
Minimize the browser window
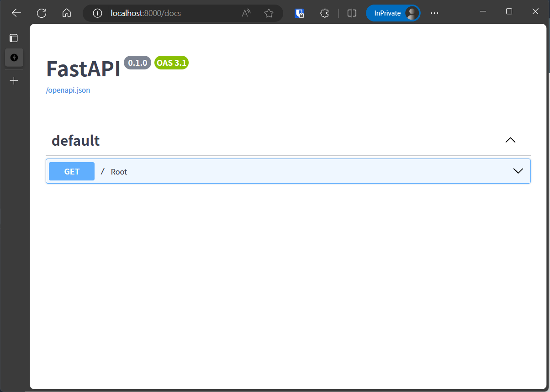click(483, 11)
